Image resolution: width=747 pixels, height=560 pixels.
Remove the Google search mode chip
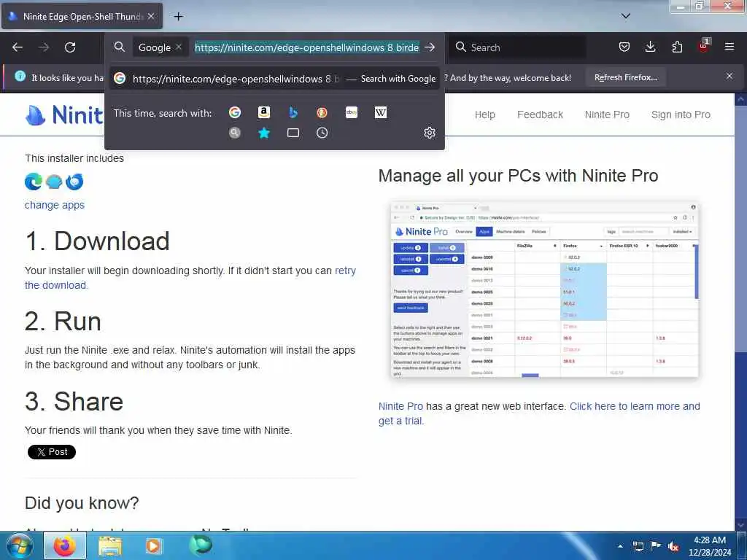pos(179,47)
